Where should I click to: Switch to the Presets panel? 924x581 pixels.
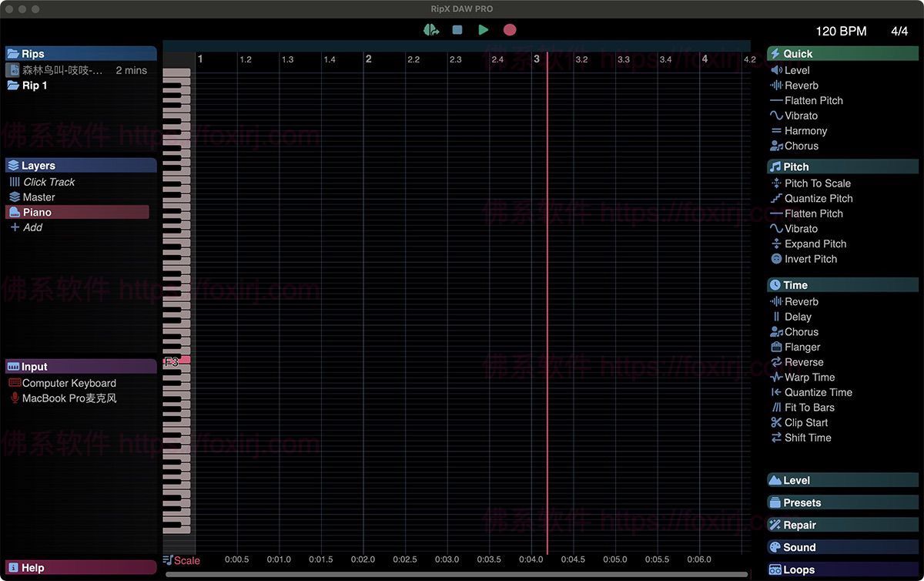click(842, 502)
